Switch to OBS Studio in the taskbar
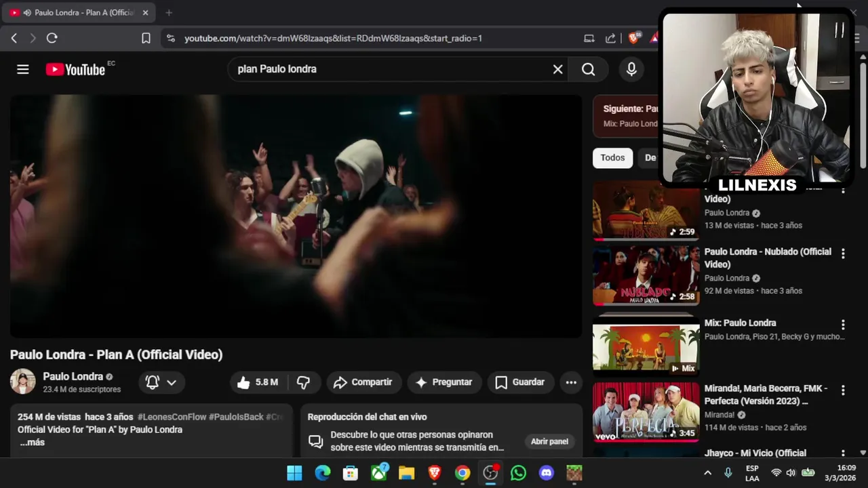 [490, 473]
